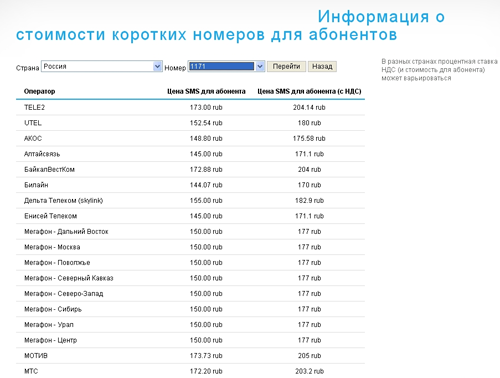Select the Енисей Телеком operator name
Viewport: 500px width, 378px height.
click(50, 216)
